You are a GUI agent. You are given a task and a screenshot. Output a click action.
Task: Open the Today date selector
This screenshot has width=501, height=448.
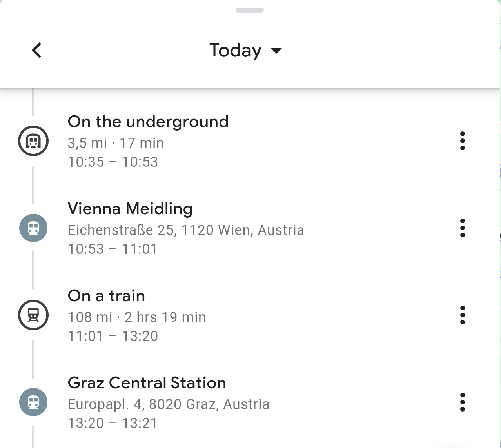236,50
